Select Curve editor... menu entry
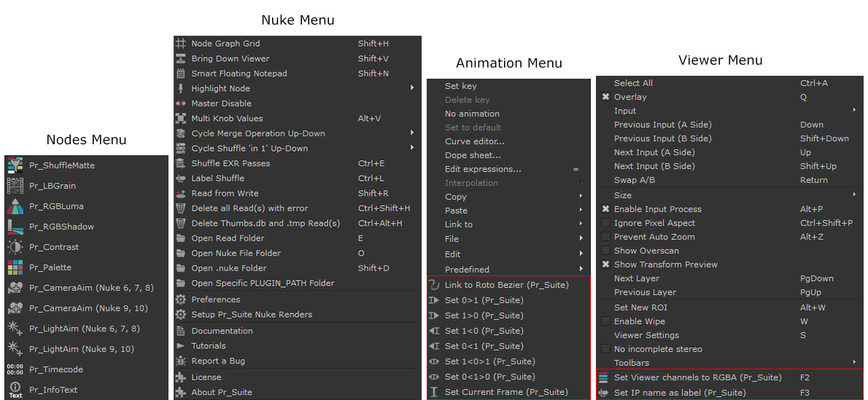868x400 pixels. tap(474, 141)
